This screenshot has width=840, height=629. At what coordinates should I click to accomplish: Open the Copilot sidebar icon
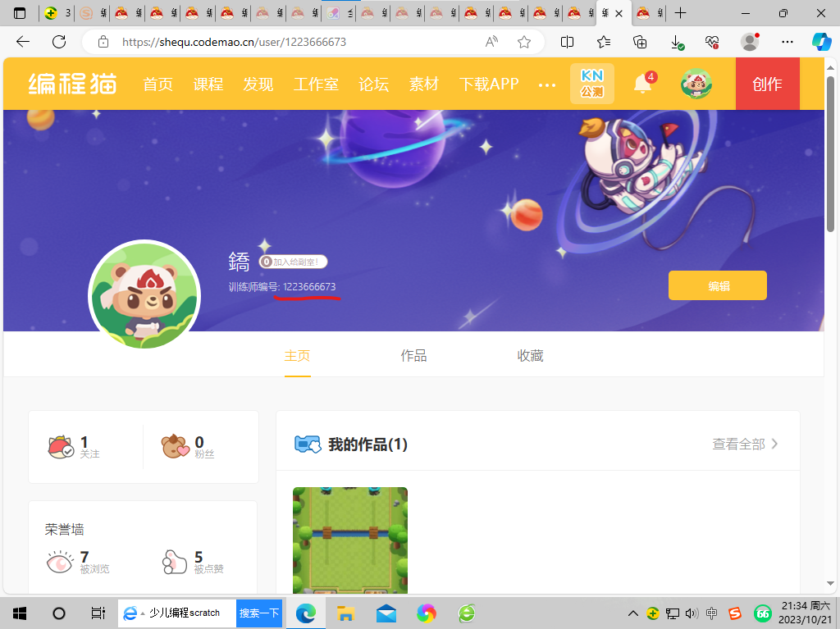(x=821, y=42)
